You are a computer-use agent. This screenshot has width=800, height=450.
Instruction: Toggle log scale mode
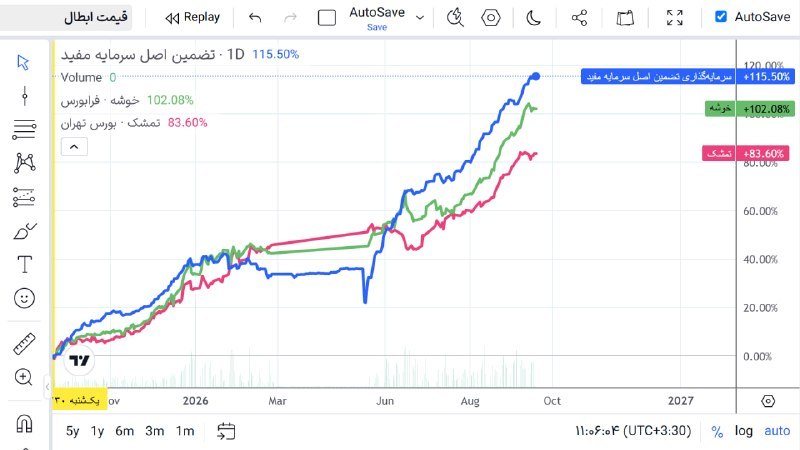coord(743,431)
